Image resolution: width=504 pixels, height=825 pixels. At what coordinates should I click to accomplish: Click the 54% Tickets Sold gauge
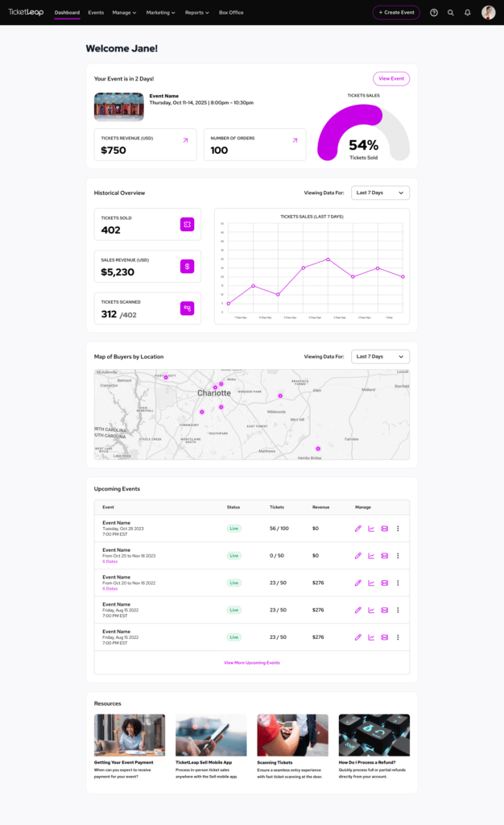tap(364, 132)
